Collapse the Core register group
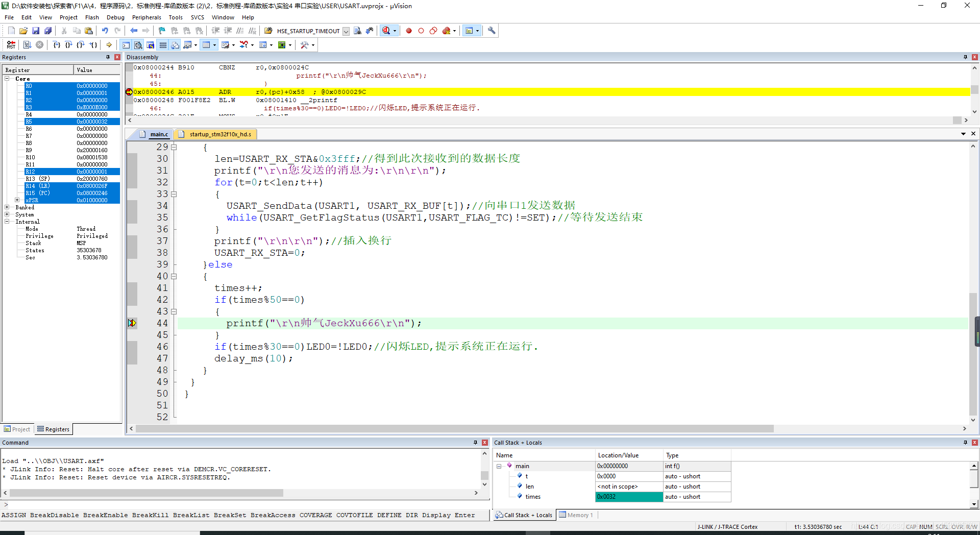This screenshot has height=535, width=980. (x=7, y=79)
